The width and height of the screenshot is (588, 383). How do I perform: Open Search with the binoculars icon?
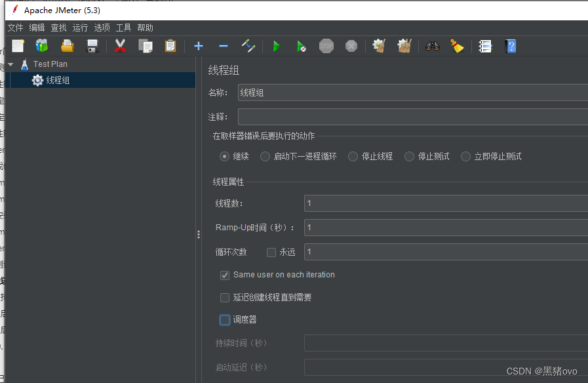point(433,46)
